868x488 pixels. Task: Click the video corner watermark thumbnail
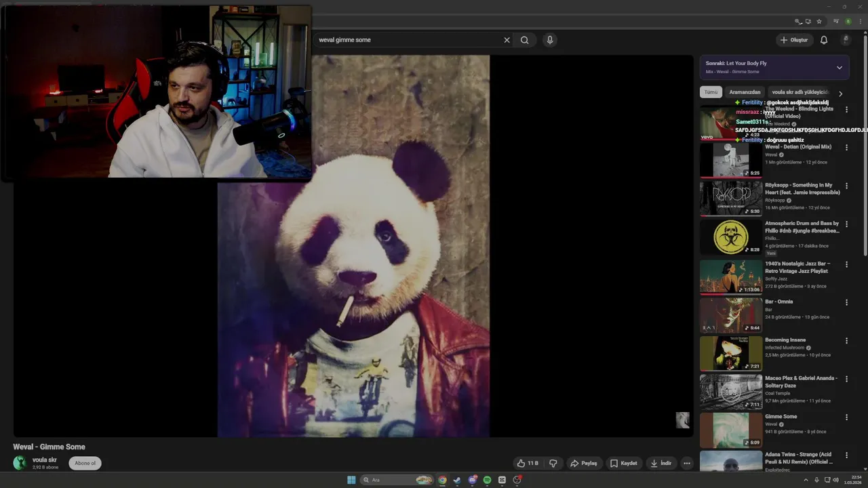683,420
